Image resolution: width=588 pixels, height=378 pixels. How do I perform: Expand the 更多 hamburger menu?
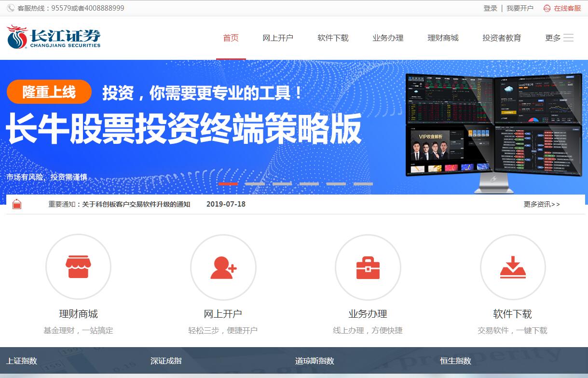point(568,38)
